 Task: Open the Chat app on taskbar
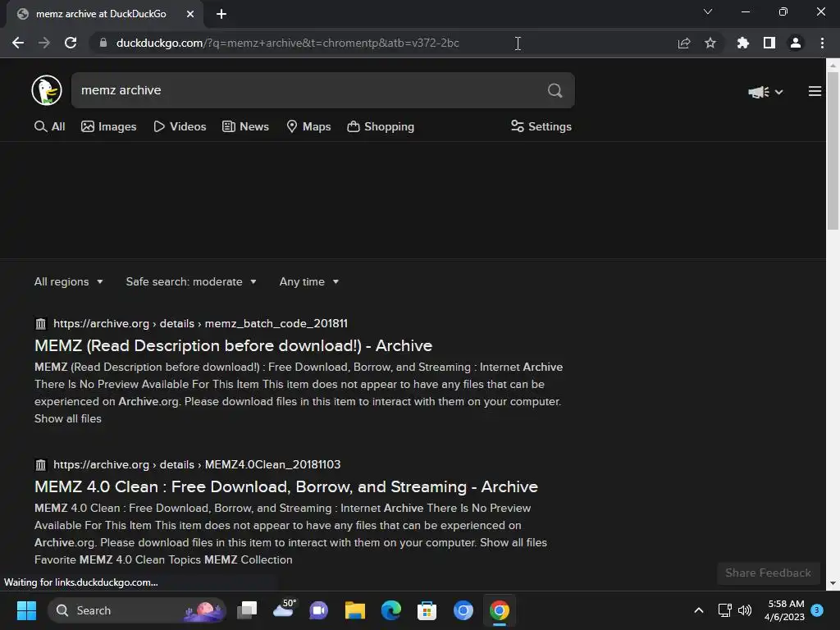[x=319, y=610]
